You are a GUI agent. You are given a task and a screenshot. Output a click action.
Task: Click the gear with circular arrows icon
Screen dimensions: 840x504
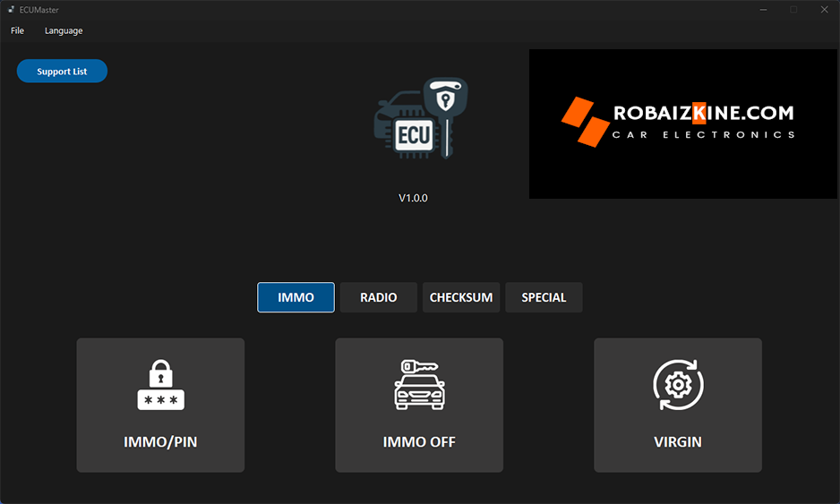[x=678, y=385]
